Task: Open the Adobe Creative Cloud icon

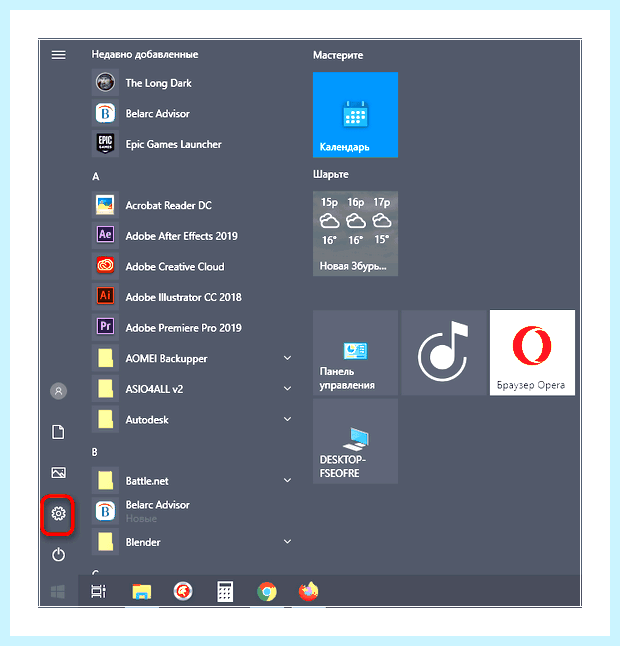Action: pyautogui.click(x=105, y=266)
